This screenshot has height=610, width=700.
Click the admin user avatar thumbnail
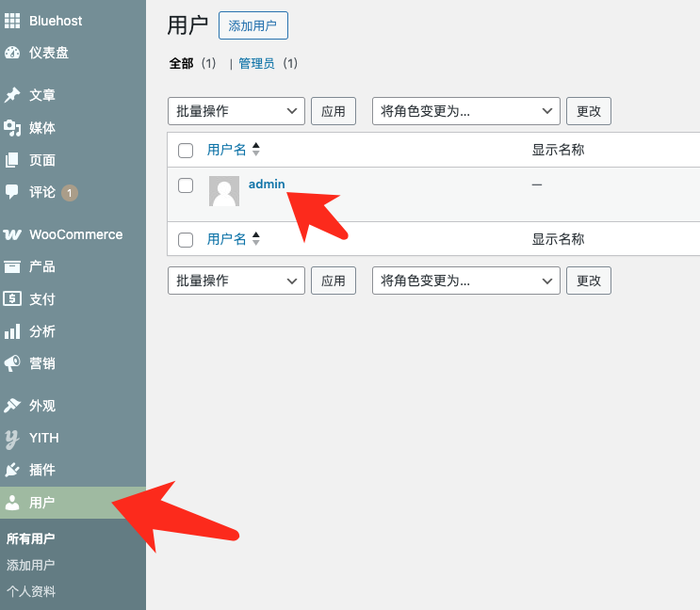pyautogui.click(x=224, y=191)
